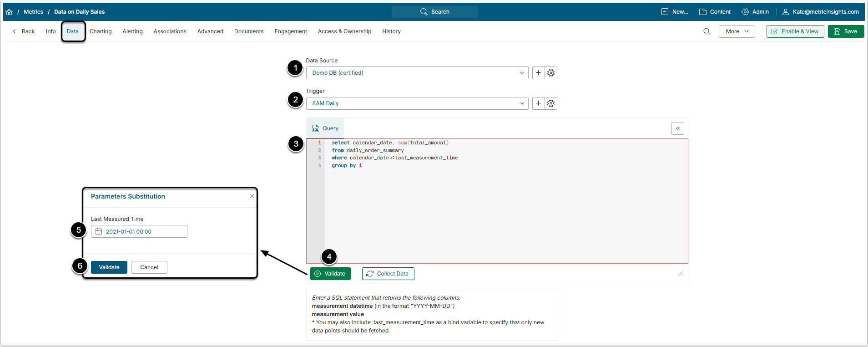Viewport: 868px width, 347px height.
Task: Click the green Validate button below query
Action: click(x=330, y=274)
